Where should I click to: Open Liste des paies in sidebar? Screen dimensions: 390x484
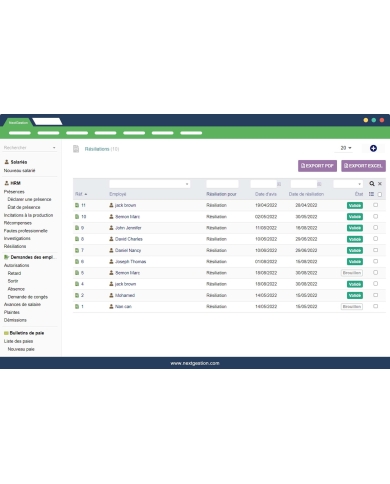[18, 341]
